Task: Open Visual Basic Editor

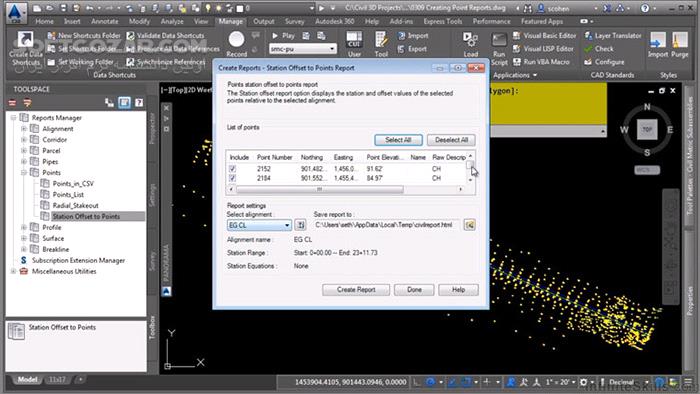Action: pos(544,36)
